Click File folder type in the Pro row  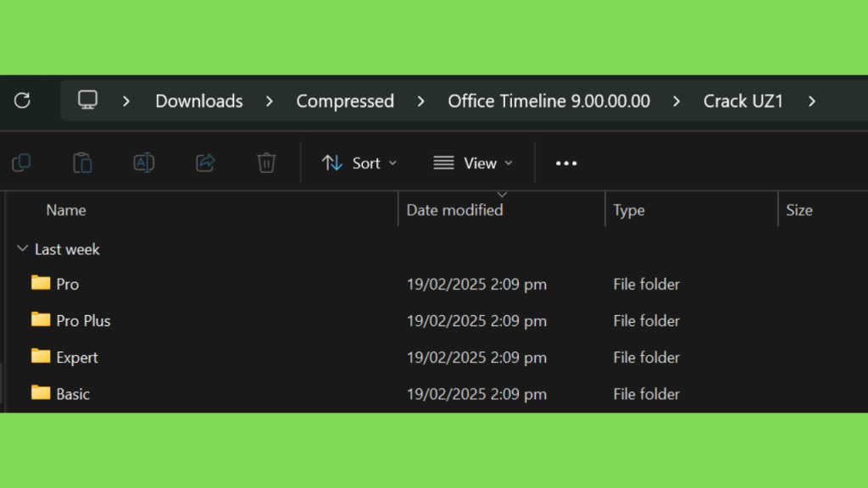(x=646, y=285)
